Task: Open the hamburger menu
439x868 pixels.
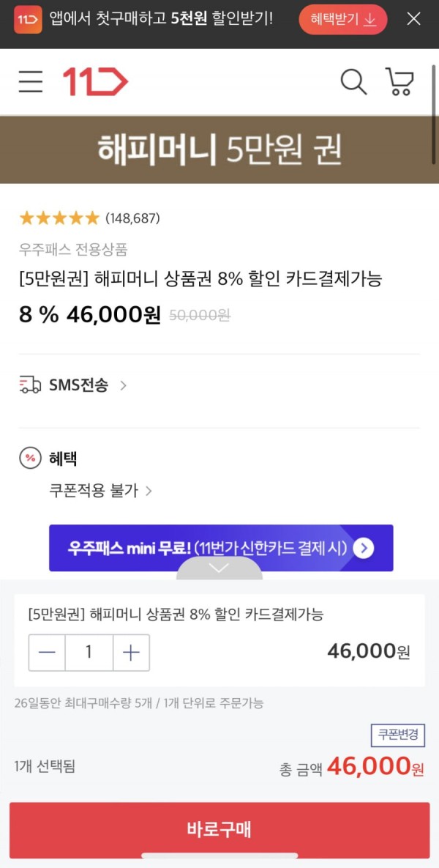Action: (31, 82)
